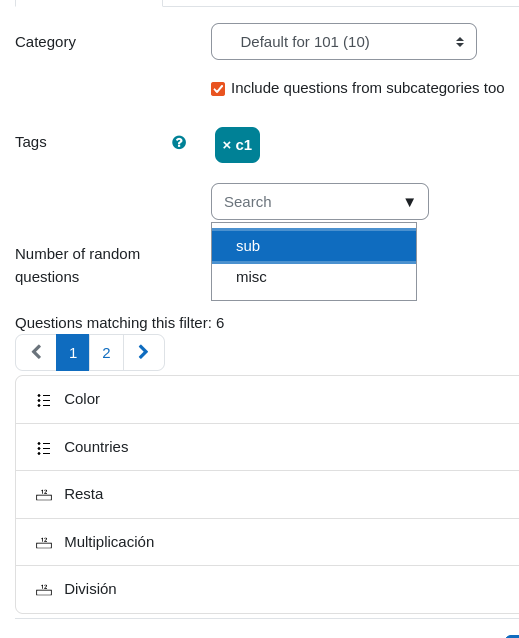Uncheck Include questions from subcategories too
This screenshot has width=519, height=638.
click(x=218, y=89)
